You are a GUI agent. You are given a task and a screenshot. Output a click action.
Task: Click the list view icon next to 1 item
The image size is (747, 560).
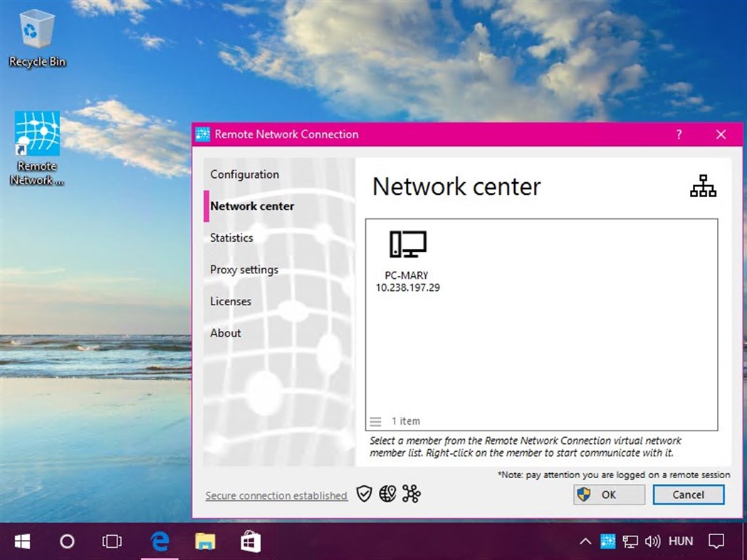377,421
